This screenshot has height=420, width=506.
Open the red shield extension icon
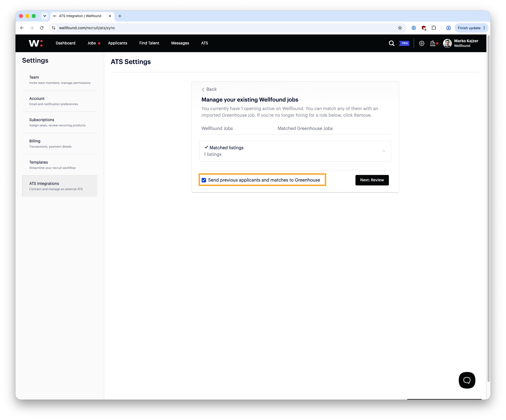click(x=424, y=28)
